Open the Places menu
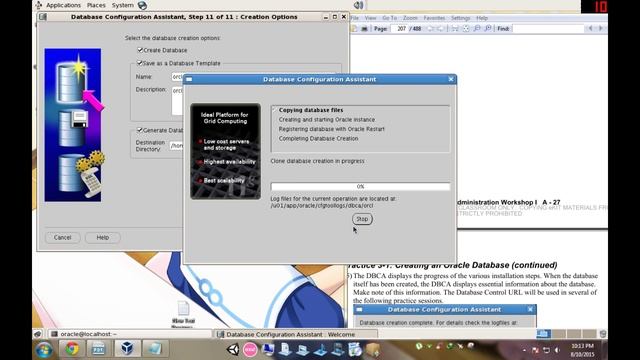 96,5
